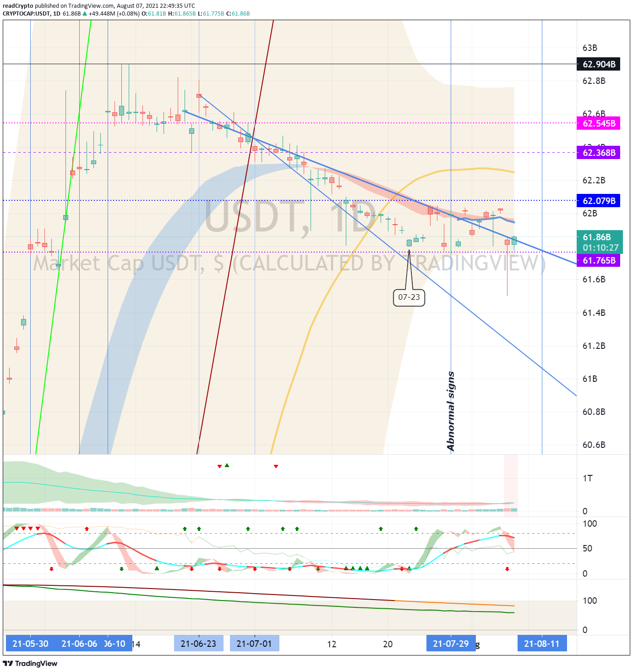Image resolution: width=633 pixels, height=672 pixels.
Task: Click the 61.6B price axis label
Action: click(x=594, y=280)
